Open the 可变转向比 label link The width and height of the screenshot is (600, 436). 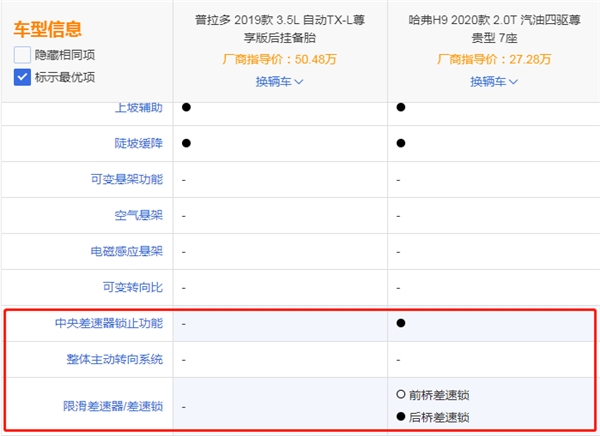133,287
